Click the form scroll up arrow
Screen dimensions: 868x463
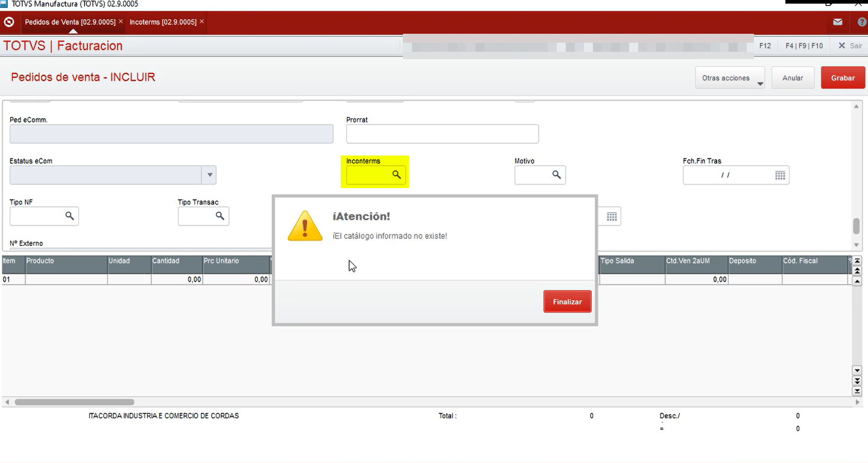(x=857, y=107)
